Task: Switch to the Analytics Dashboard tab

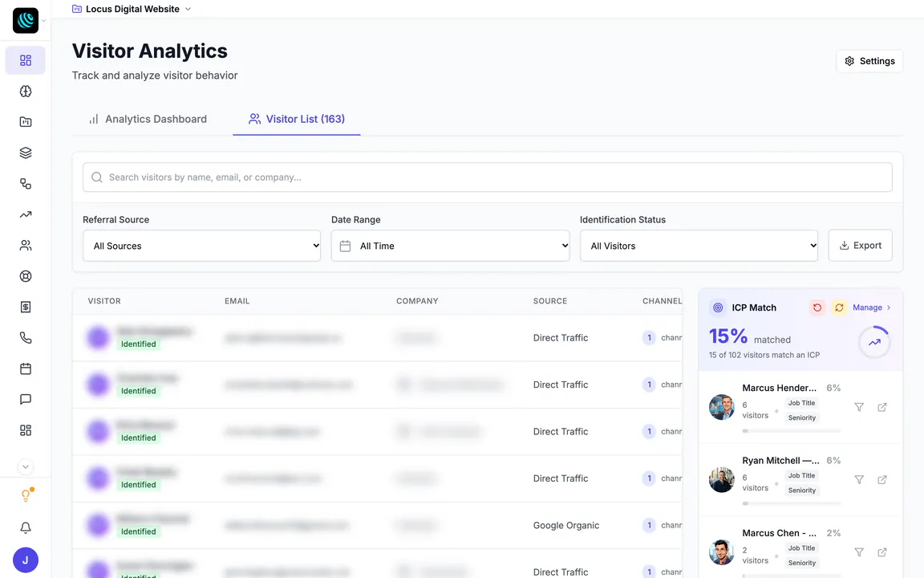Action: click(x=148, y=119)
